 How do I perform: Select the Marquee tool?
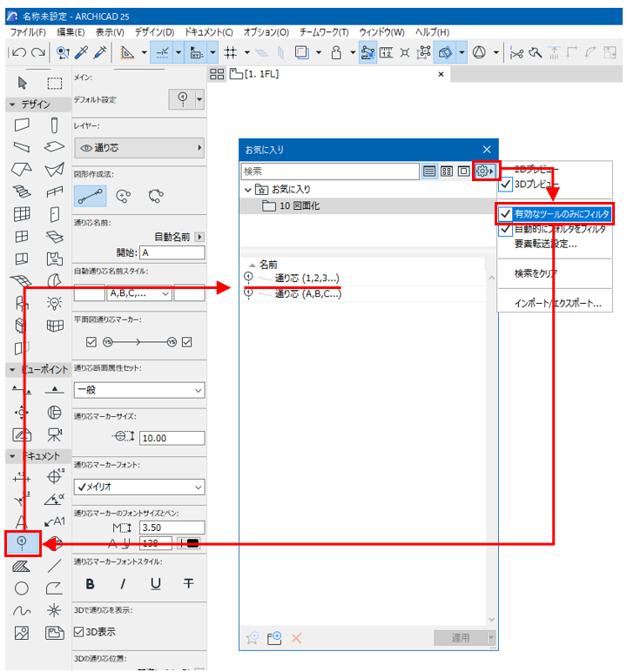pos(55,83)
